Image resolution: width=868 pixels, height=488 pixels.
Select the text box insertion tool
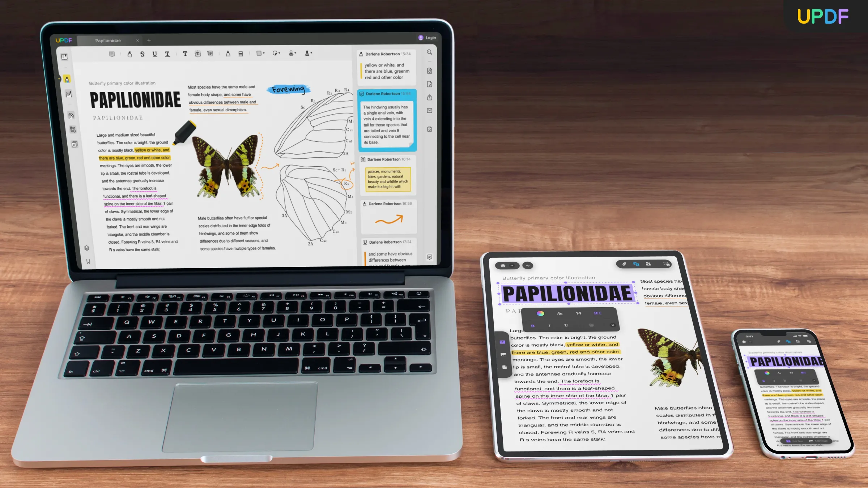[x=197, y=53]
